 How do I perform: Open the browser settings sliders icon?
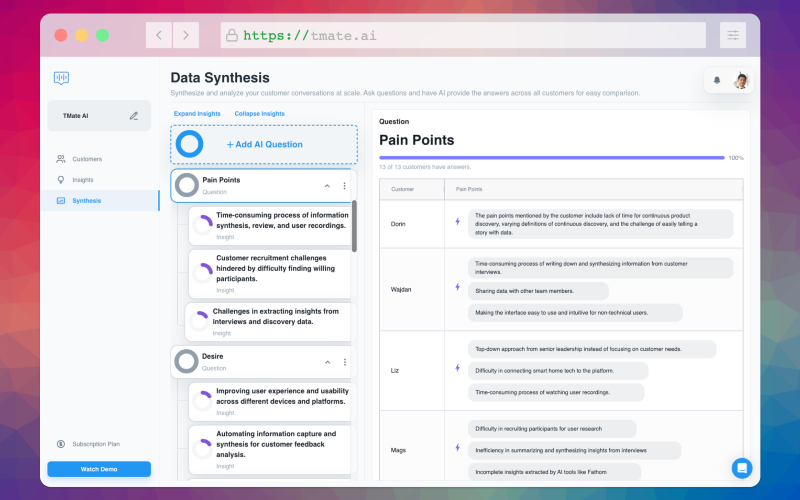[x=733, y=35]
